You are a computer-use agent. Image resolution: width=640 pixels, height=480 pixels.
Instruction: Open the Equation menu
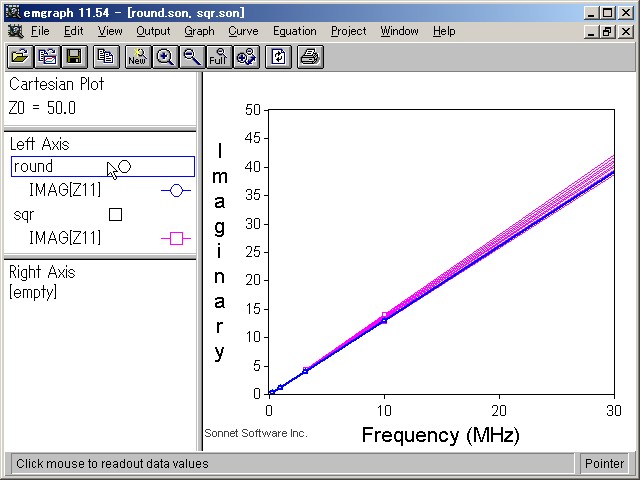(x=295, y=31)
